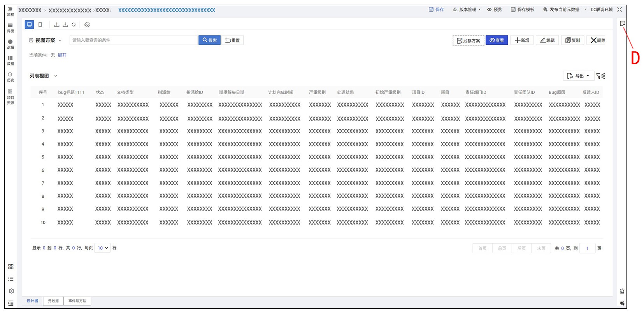Viewport: 644px width, 313px height.
Task: Click the column filter settings icon
Action: click(x=601, y=76)
